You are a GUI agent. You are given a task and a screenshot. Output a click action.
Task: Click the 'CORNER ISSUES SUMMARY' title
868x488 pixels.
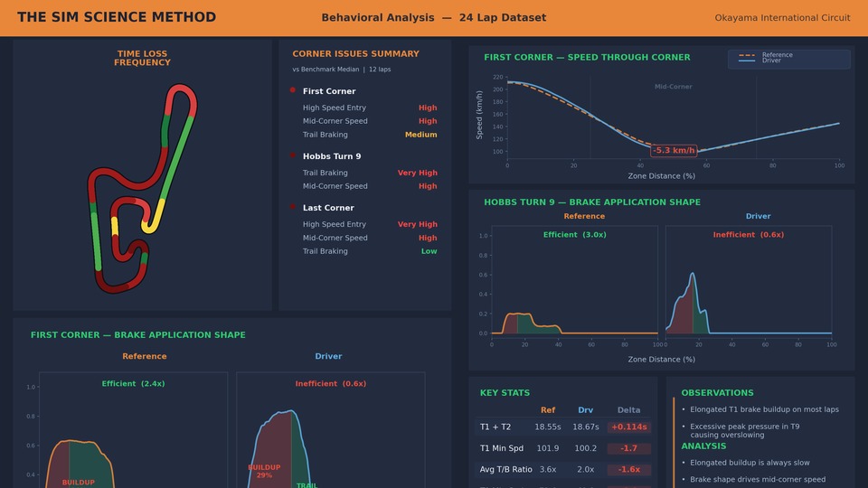(x=355, y=53)
